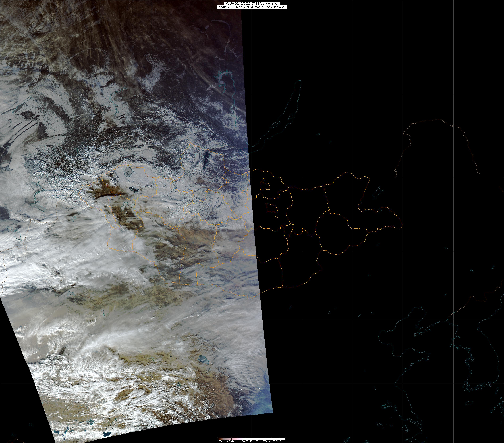Click the pink segment of the color bar
504x443 pixels.
pyautogui.click(x=235, y=439)
